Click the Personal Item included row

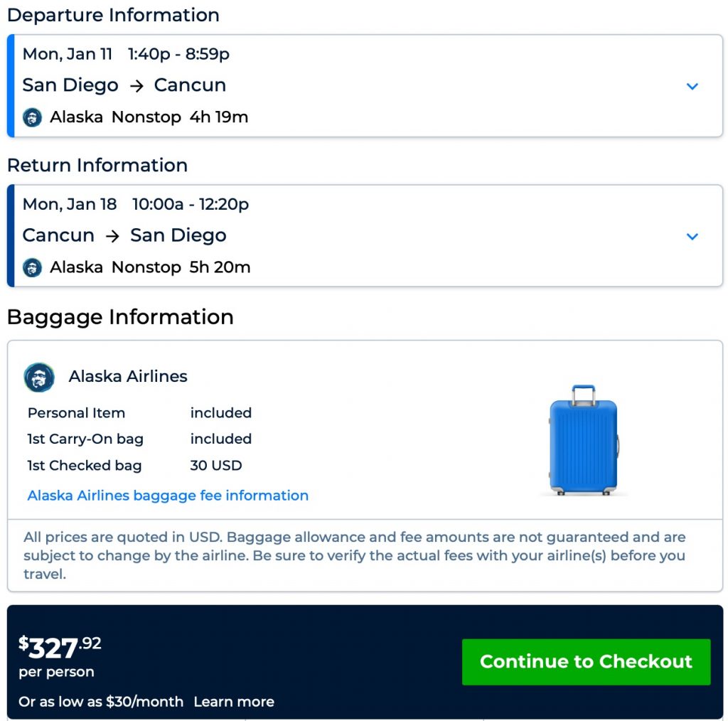tap(76, 413)
